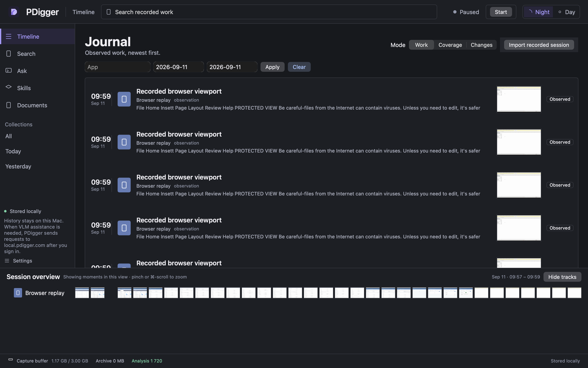Click Import recorded session button

click(539, 45)
